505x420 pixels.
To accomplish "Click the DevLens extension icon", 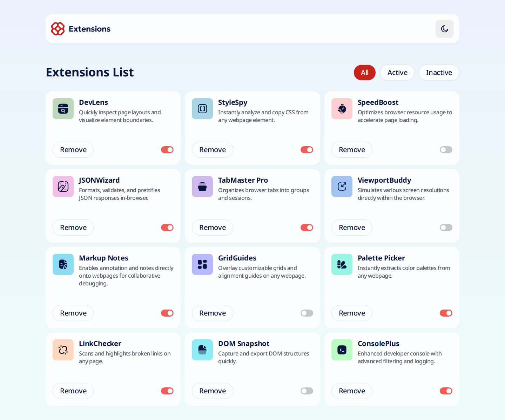I will pyautogui.click(x=63, y=109).
